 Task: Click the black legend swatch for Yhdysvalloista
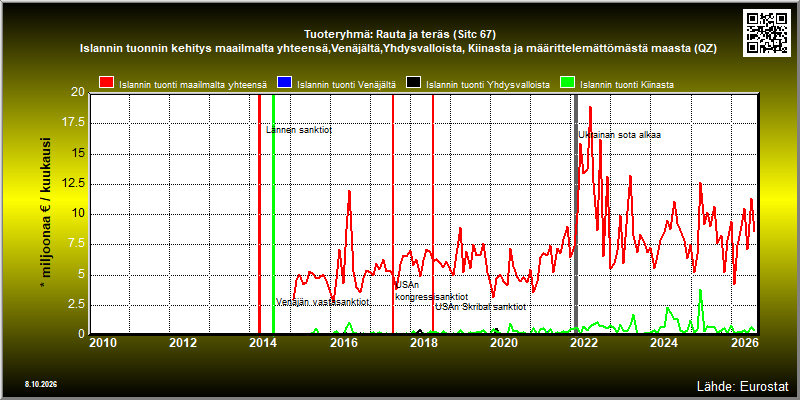click(x=413, y=83)
